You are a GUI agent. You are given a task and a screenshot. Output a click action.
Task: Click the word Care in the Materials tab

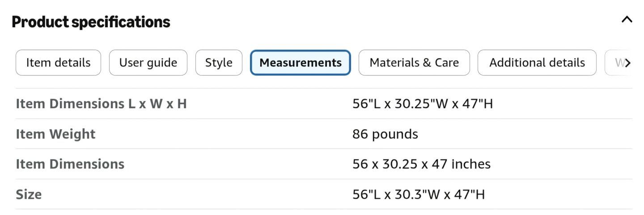[447, 63]
